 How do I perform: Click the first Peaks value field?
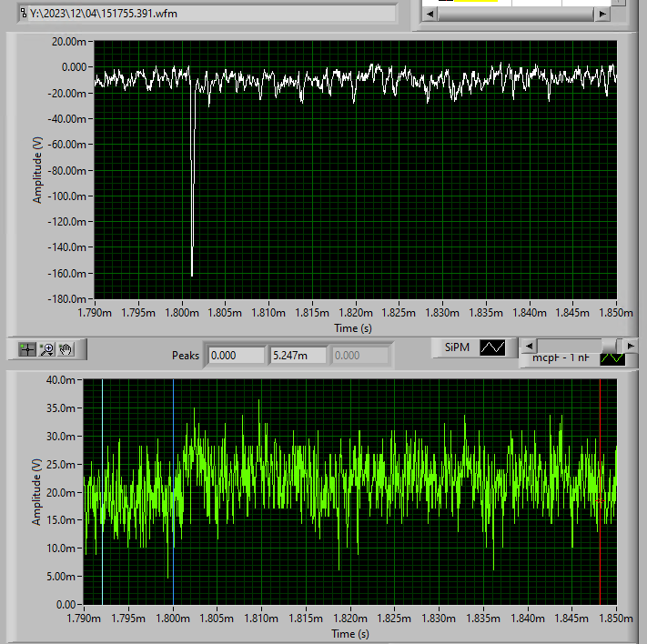point(236,355)
